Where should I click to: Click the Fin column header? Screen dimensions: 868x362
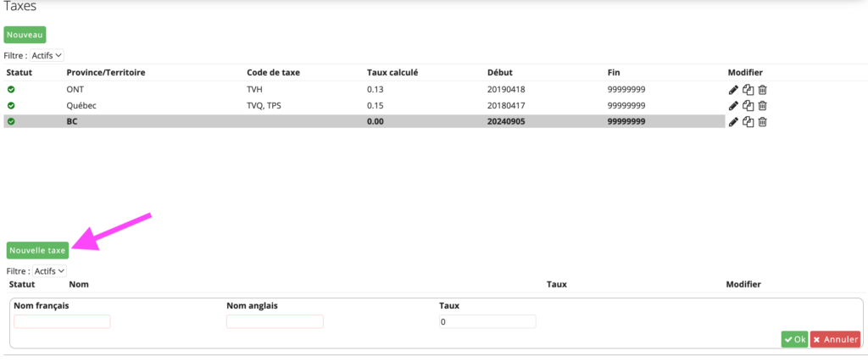point(613,73)
